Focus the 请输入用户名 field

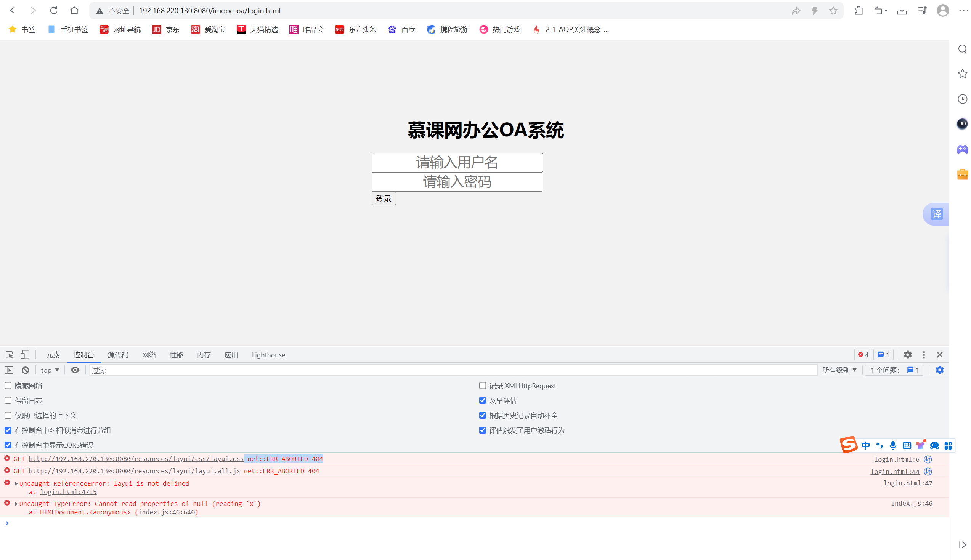tap(457, 162)
